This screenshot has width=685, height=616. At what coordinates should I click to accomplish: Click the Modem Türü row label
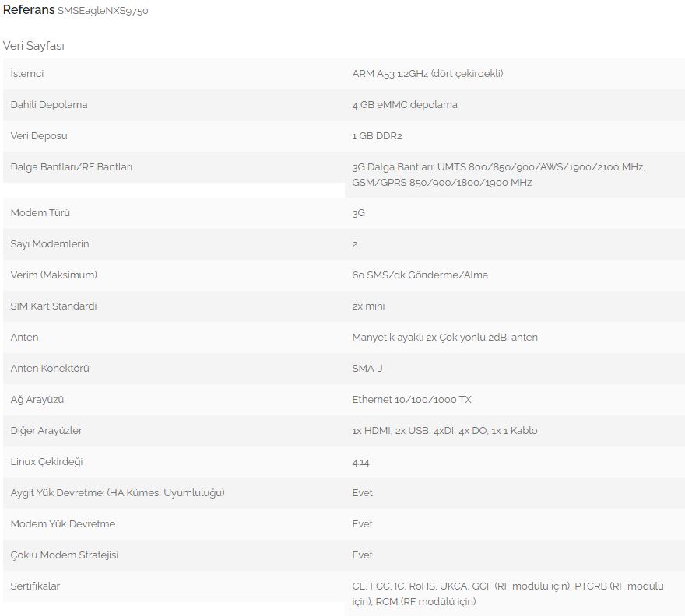(40, 213)
